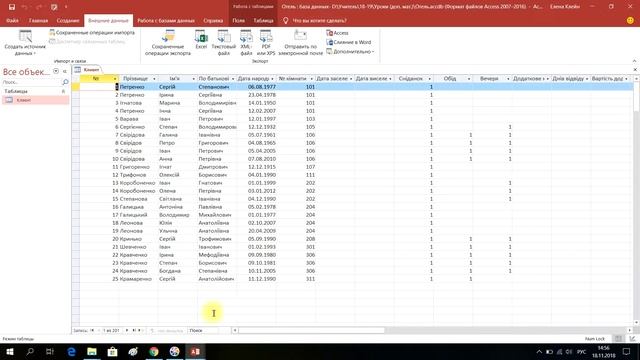Screen dimensions: 640x360
Task: Switch to Design view icon in status bar
Action: click(x=632, y=339)
